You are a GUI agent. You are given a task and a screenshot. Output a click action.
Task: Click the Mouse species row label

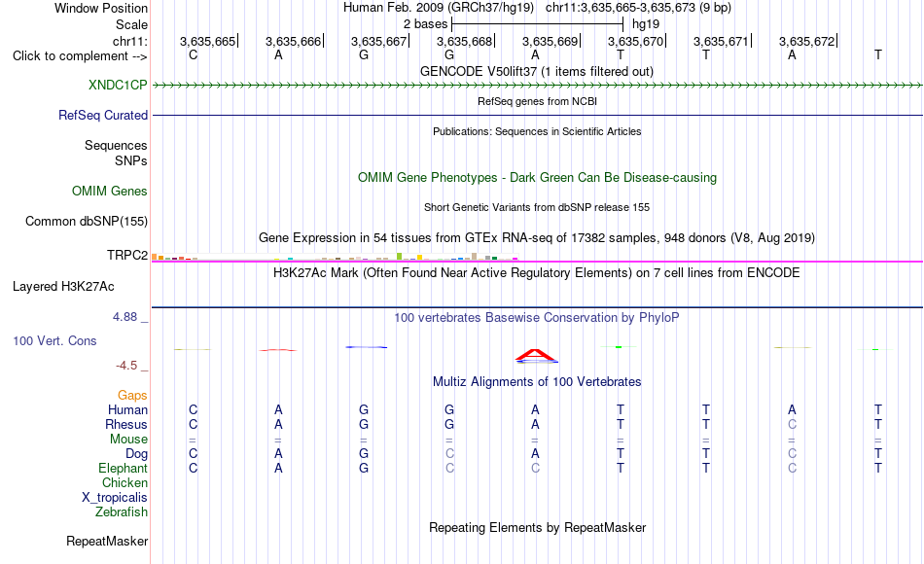pos(128,440)
